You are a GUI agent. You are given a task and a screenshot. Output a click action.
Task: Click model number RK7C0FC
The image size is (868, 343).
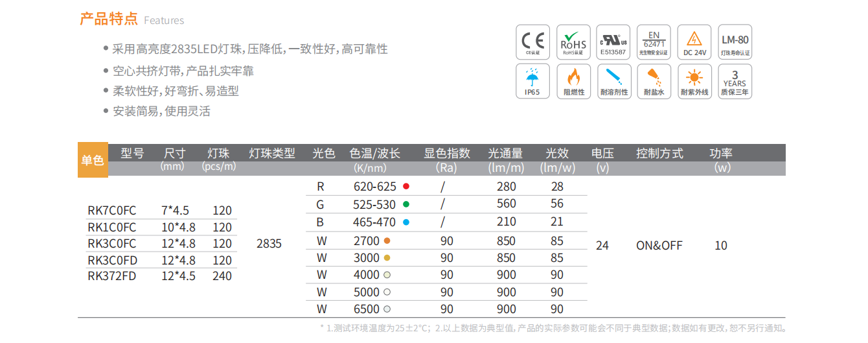click(x=112, y=211)
